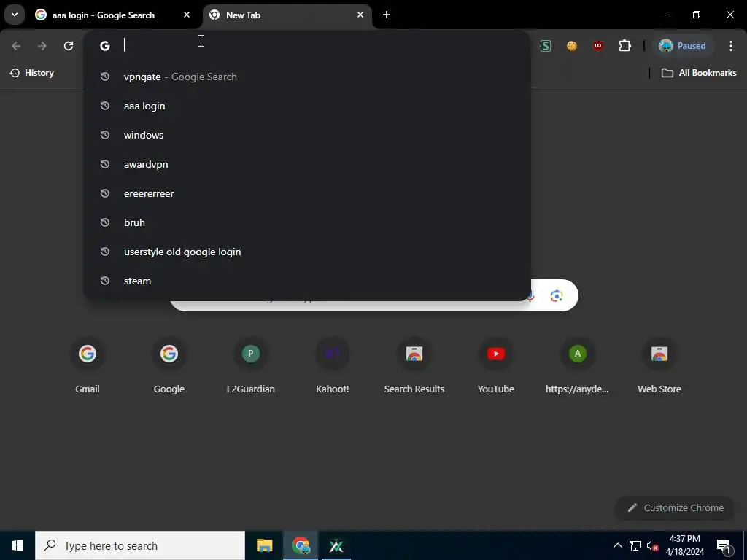The image size is (747, 560).
Task: Open the uBlock Origin extension icon
Action: coord(598,46)
